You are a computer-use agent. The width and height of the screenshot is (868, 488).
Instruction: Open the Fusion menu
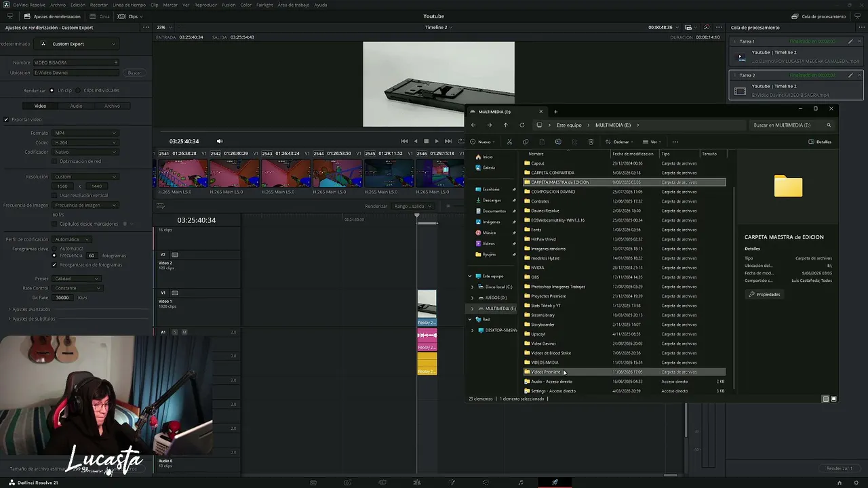229,5
